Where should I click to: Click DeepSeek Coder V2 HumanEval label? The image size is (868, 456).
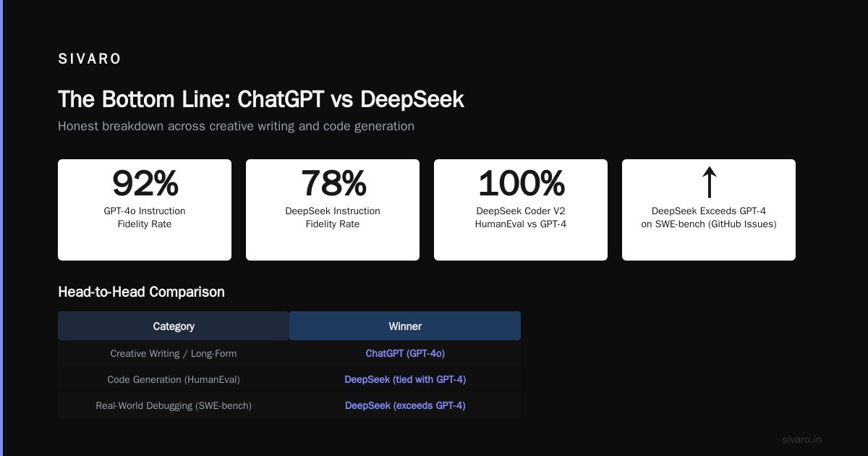pyautogui.click(x=521, y=217)
